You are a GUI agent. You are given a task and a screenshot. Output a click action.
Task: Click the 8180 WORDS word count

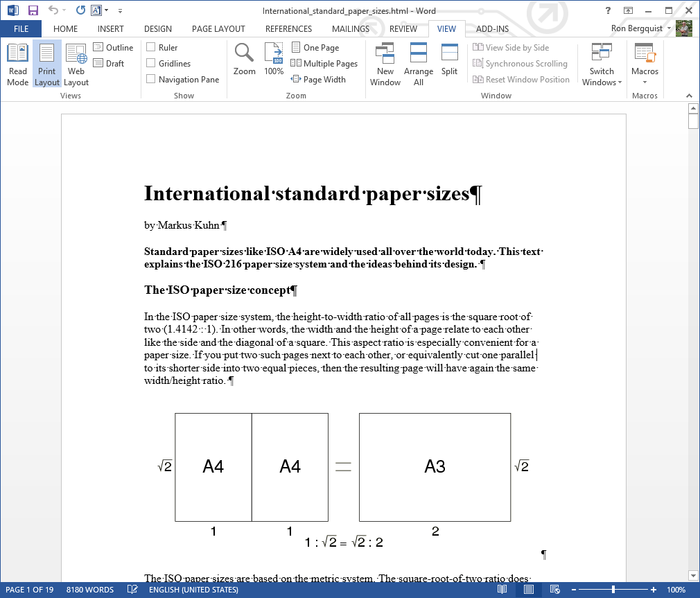click(90, 590)
